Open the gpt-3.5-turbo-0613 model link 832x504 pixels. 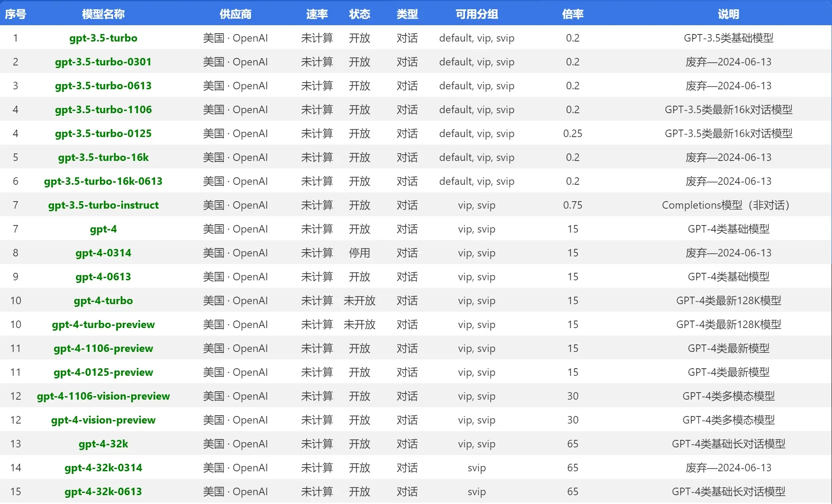tap(103, 86)
